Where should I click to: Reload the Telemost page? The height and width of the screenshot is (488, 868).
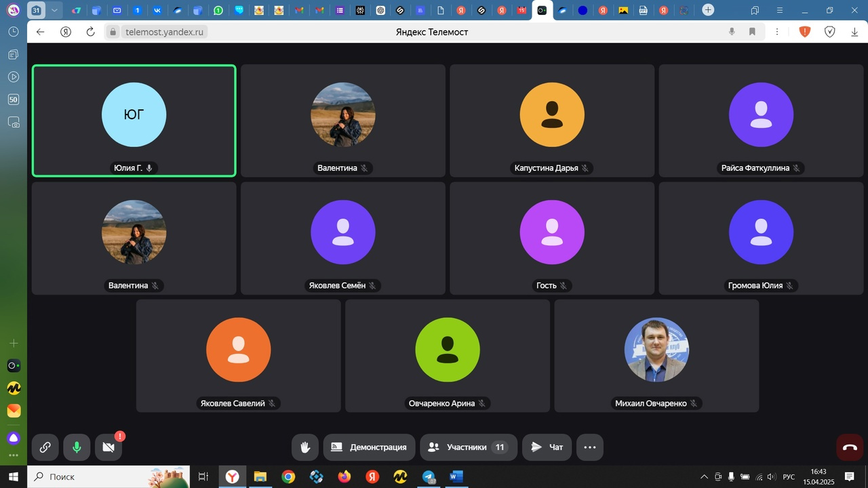pyautogui.click(x=91, y=32)
